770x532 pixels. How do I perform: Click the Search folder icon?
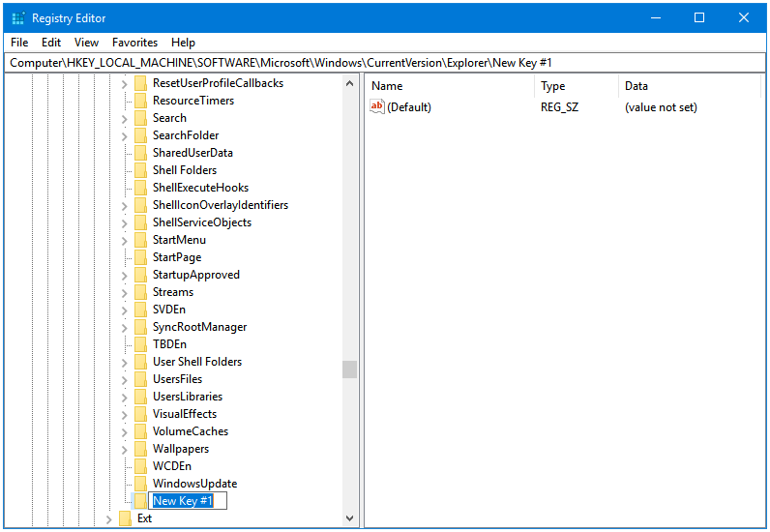point(140,118)
